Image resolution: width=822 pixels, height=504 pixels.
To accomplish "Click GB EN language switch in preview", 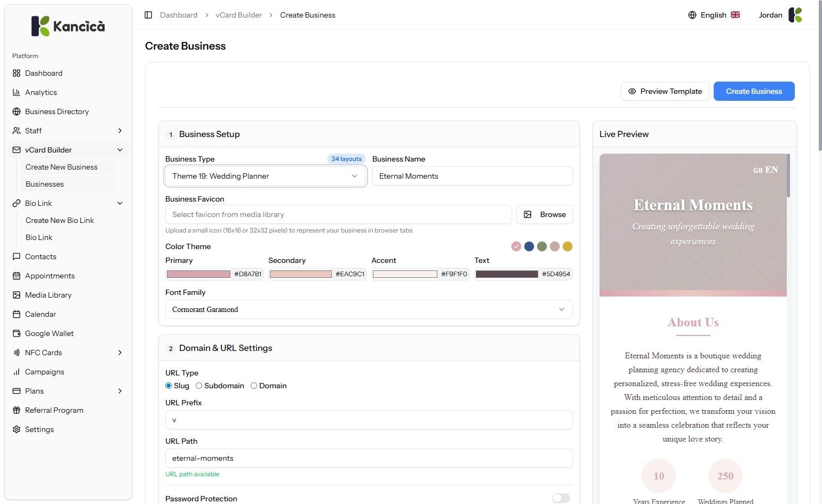I will click(765, 170).
